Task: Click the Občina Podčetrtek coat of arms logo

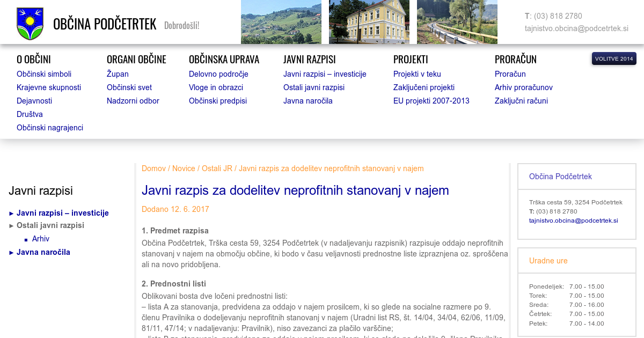Action: 30,24
